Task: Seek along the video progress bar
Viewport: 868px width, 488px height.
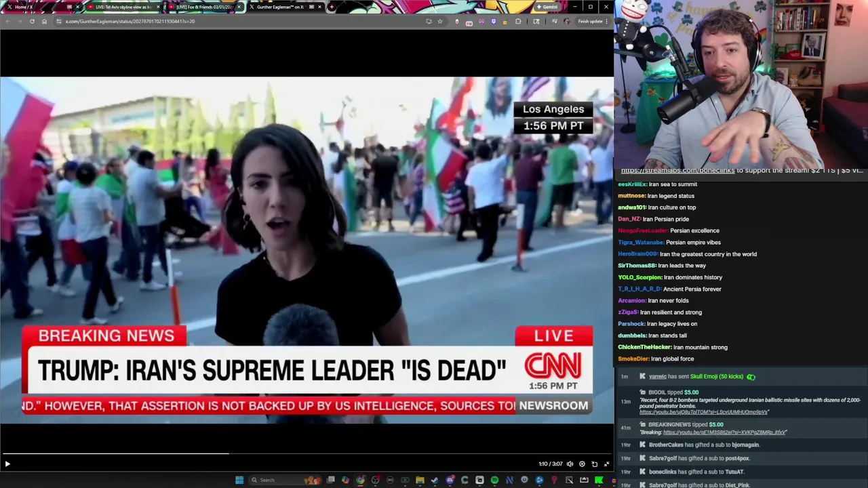Action: tap(307, 453)
